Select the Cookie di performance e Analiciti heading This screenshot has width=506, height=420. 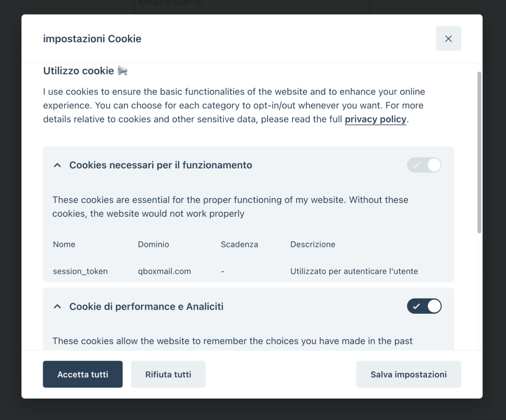146,307
